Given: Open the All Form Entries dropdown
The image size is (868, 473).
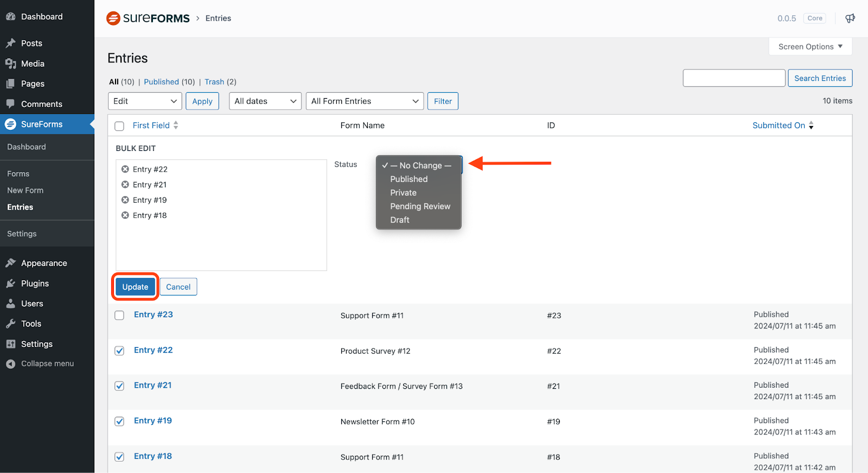Looking at the screenshot, I should [365, 101].
